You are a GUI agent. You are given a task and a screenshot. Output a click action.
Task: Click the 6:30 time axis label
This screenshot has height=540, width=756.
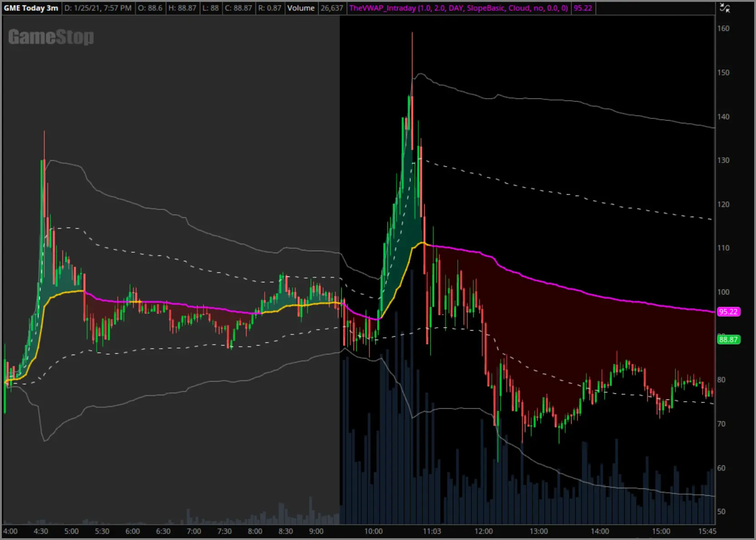[x=163, y=531]
